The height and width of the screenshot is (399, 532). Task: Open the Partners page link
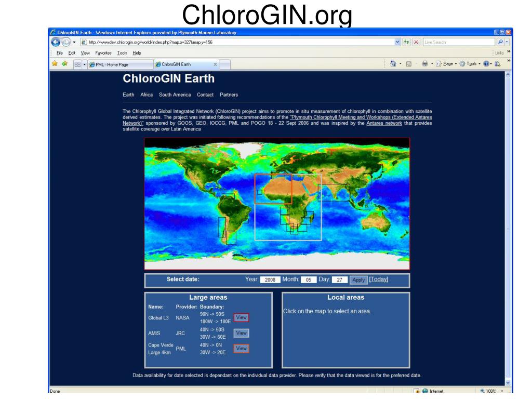229,95
